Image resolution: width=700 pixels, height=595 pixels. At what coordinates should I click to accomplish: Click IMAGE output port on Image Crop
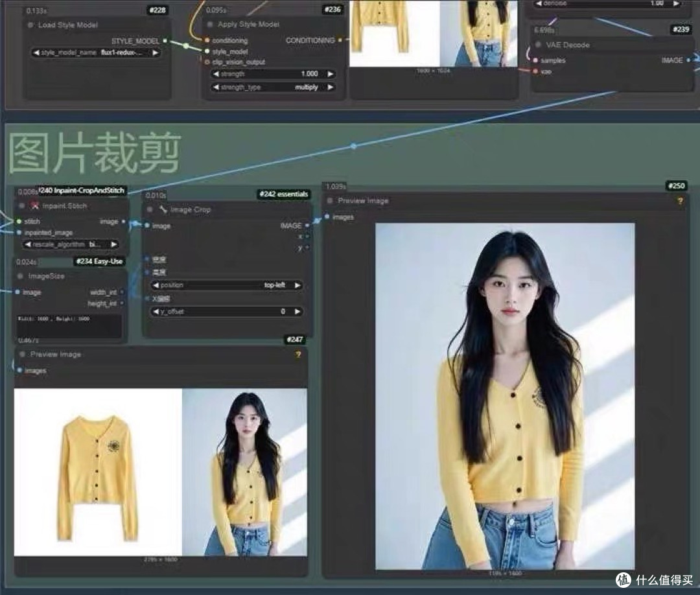point(307,226)
